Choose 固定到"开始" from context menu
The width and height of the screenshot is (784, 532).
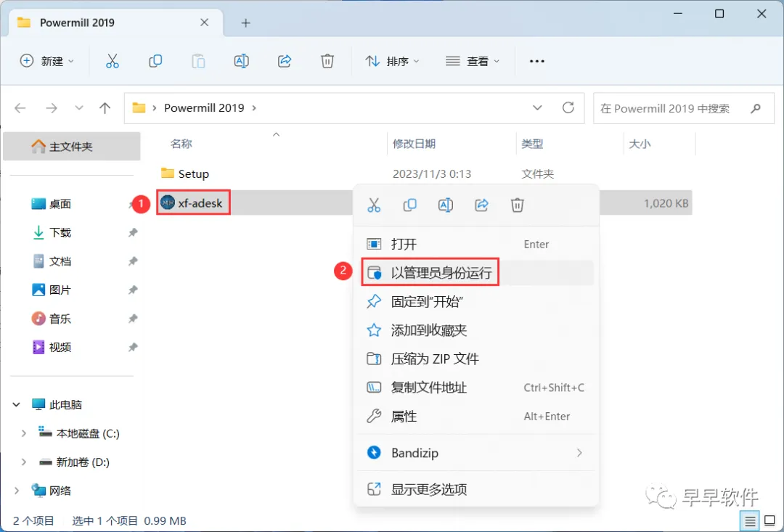[476, 301]
